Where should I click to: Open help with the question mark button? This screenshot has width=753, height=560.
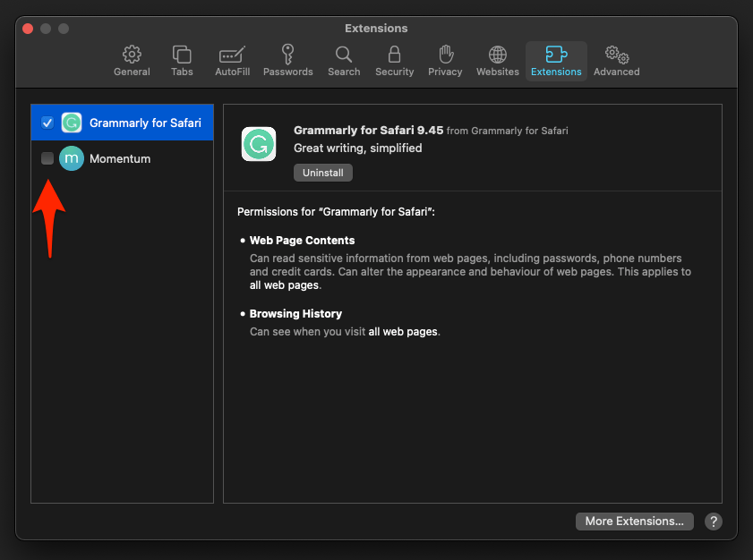point(714,521)
